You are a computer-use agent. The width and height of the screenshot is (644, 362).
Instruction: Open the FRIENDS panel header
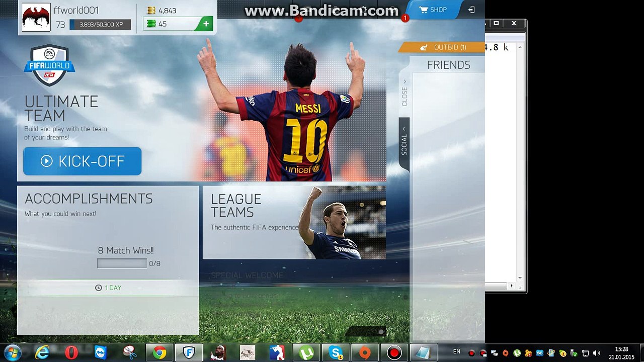coord(448,65)
